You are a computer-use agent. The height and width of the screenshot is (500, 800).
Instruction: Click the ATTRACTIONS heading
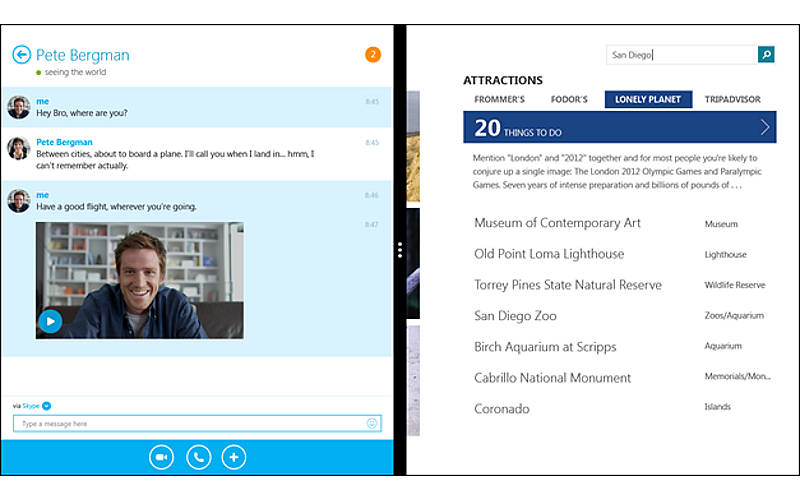pos(503,80)
